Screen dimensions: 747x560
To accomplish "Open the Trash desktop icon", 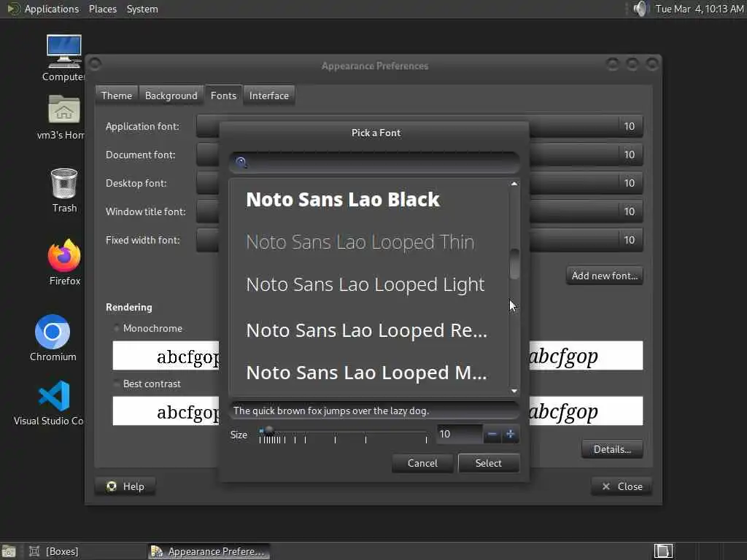I will [64, 190].
